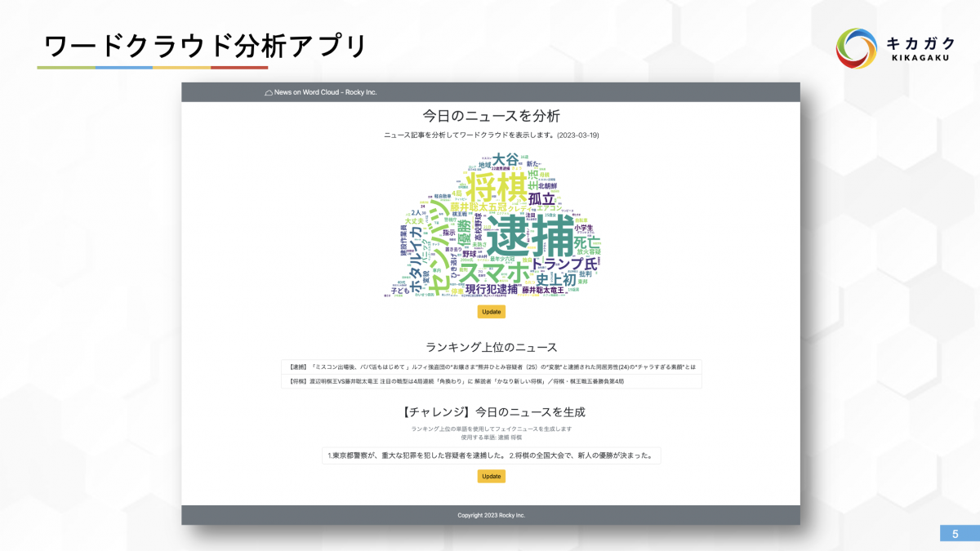This screenshot has width=980, height=551.
Task: Select the word 大谷 in the word cloud
Action: pyautogui.click(x=507, y=160)
